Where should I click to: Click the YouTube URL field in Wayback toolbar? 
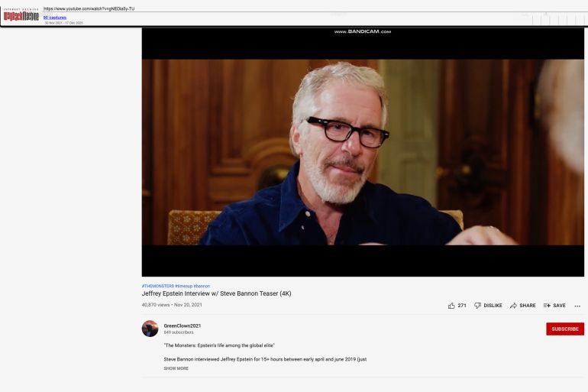coord(315,8)
